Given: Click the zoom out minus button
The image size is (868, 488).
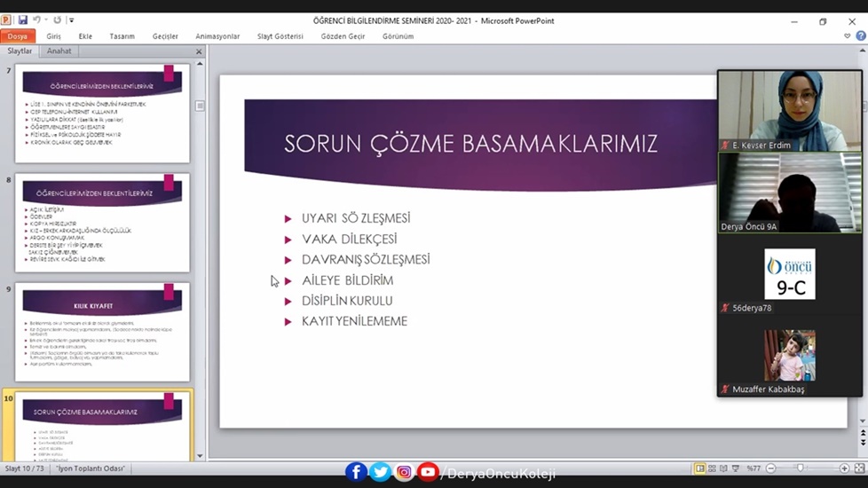Looking at the screenshot, I should coord(770,468).
